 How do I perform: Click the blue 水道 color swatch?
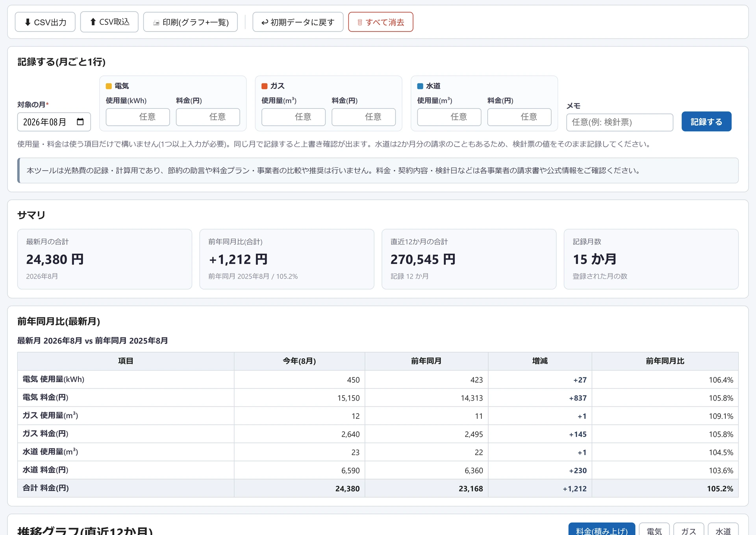pyautogui.click(x=420, y=86)
